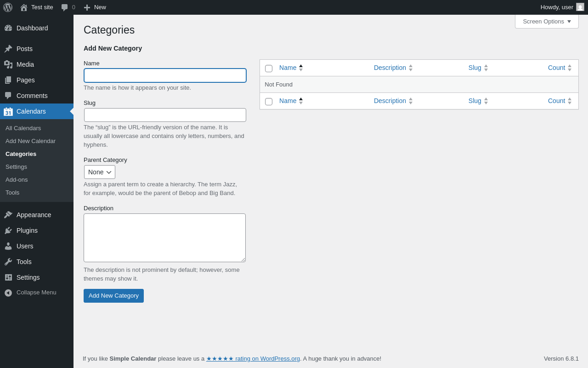
Task: Click the Appearance paintbrush icon
Action: (x=8, y=215)
